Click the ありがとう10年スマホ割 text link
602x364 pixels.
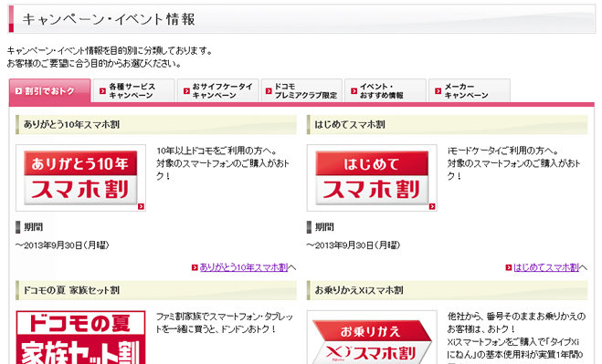243,267
